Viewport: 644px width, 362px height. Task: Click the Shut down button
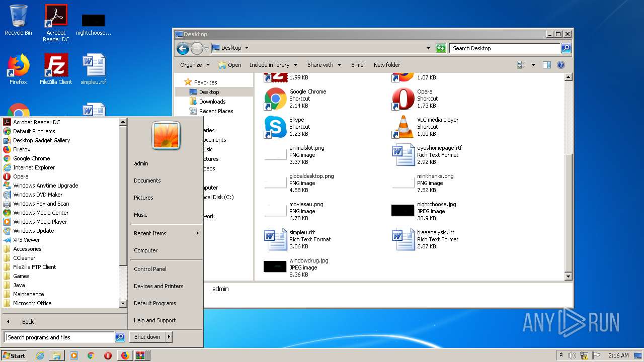pyautogui.click(x=147, y=337)
